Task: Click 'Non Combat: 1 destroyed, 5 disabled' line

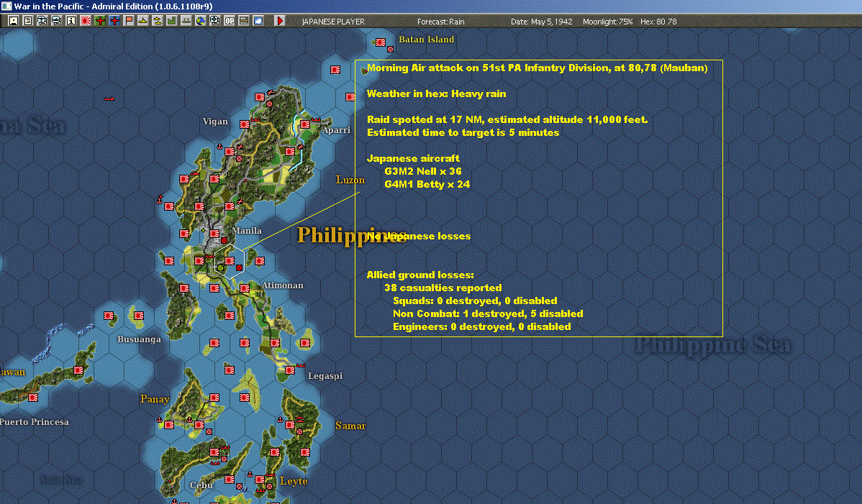Action: click(x=488, y=314)
